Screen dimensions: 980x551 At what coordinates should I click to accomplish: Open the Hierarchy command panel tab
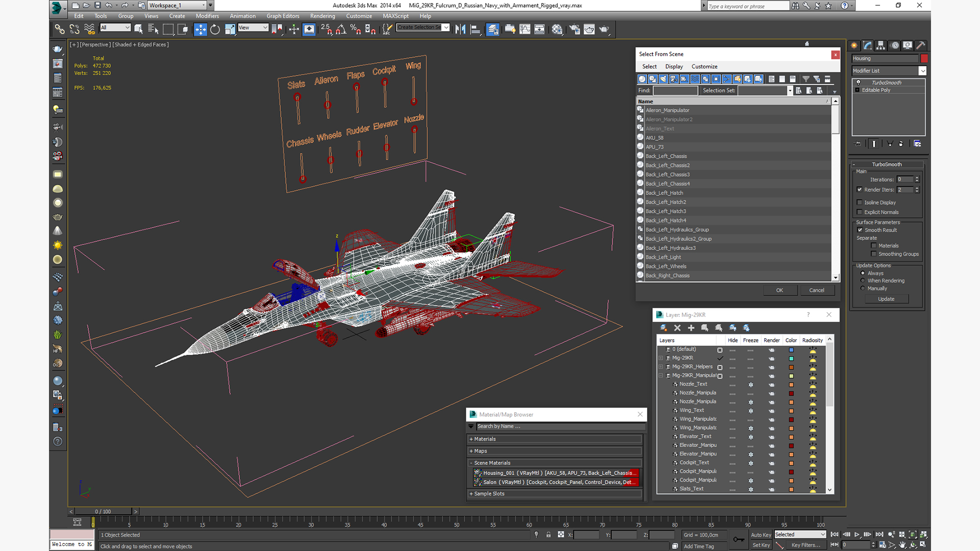point(880,45)
